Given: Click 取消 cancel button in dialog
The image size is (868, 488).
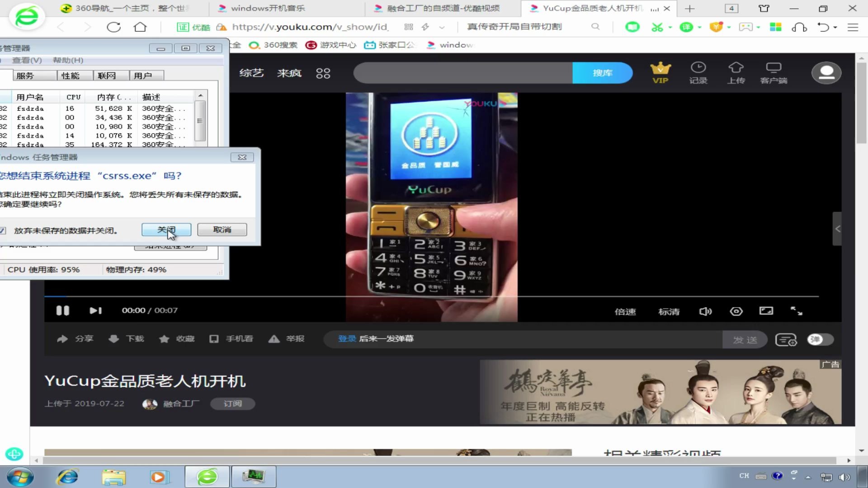Looking at the screenshot, I should click(x=222, y=230).
